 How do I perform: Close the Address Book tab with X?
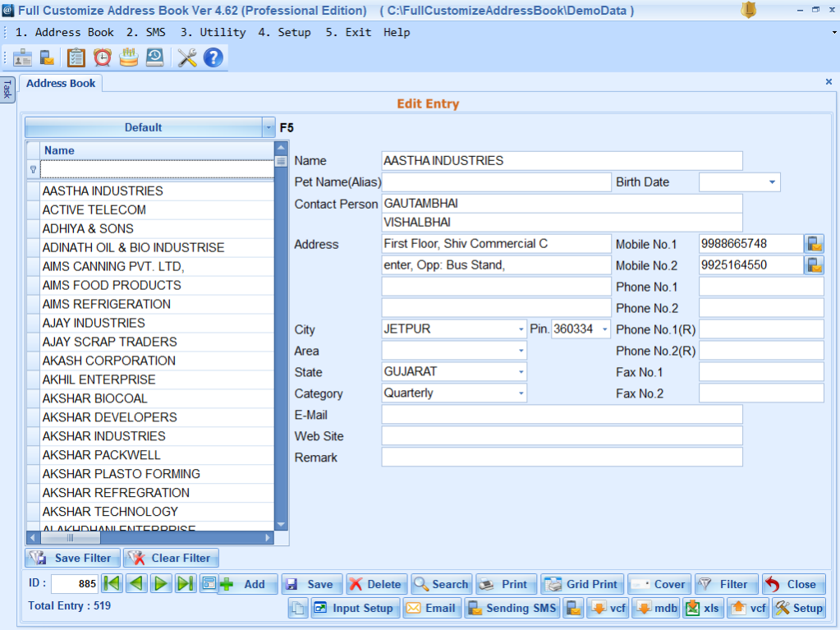(x=829, y=82)
